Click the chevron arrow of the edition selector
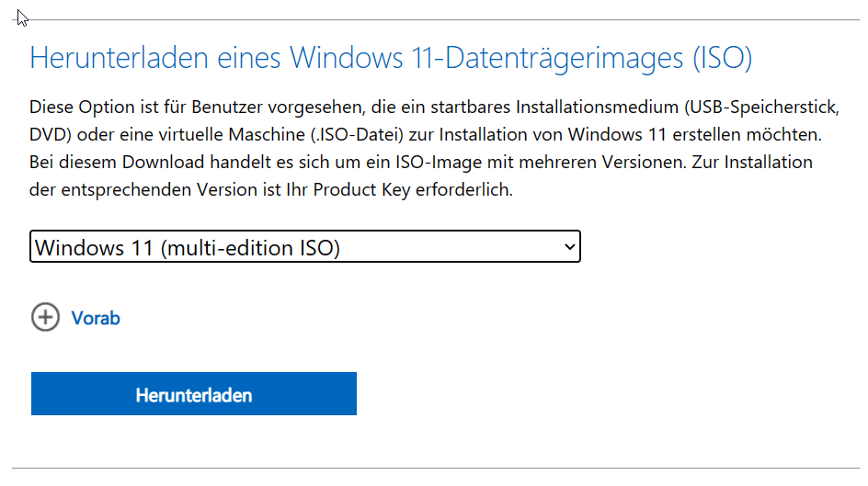The image size is (868, 486). (x=569, y=246)
